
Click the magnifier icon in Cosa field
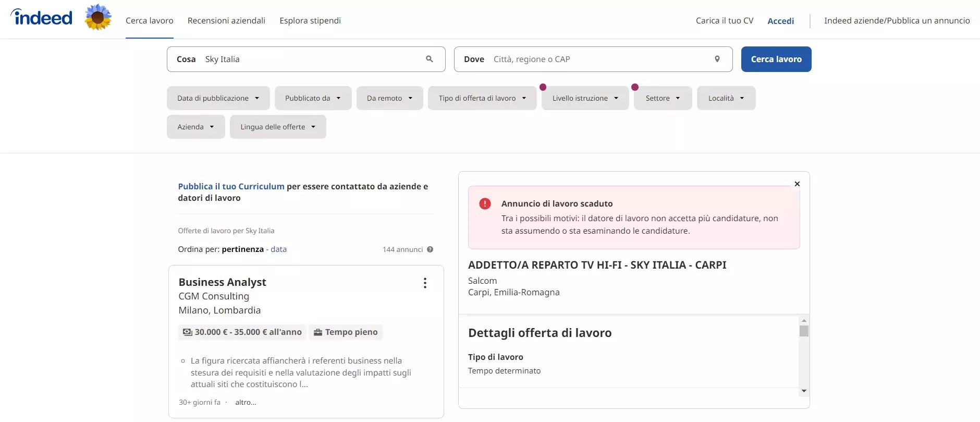pyautogui.click(x=430, y=59)
